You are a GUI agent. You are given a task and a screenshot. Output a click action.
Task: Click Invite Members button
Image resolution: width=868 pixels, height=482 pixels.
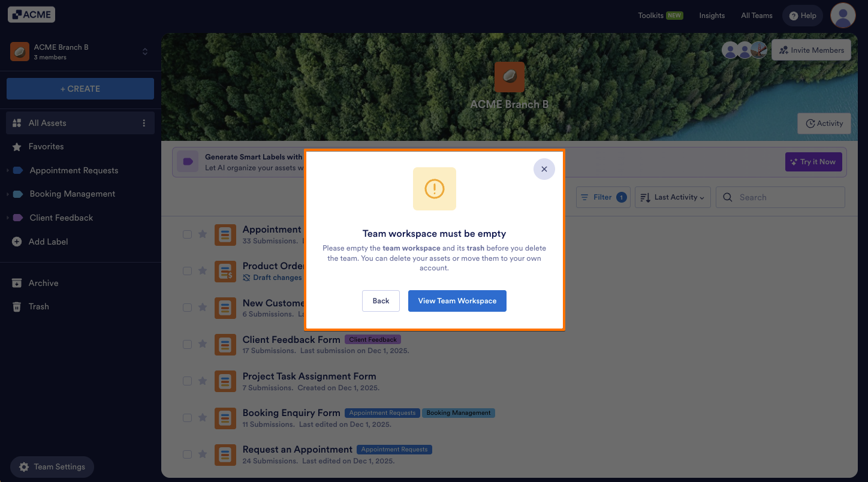pyautogui.click(x=811, y=50)
